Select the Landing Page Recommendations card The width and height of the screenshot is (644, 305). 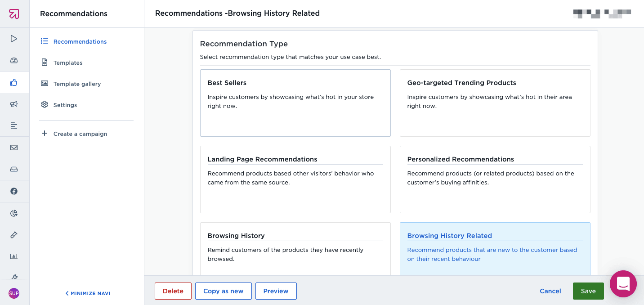(x=295, y=179)
